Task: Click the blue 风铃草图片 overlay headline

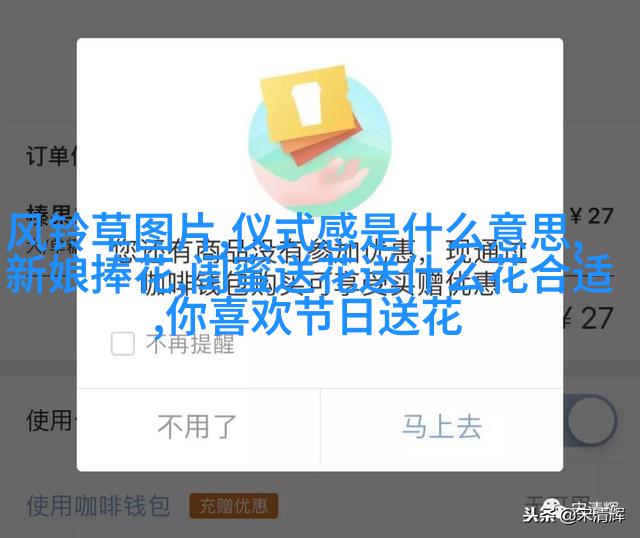Action: coord(111,232)
